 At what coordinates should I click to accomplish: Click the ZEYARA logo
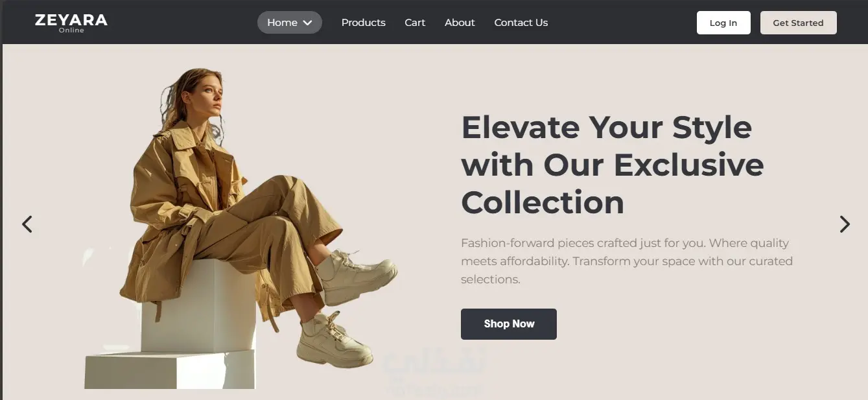pyautogui.click(x=71, y=23)
